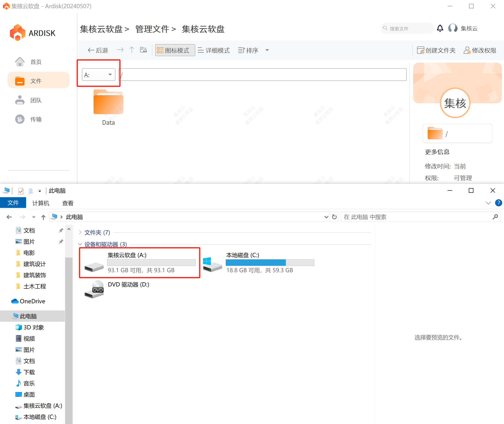Click the Ardisk search files box
504x424 pixels.
tap(407, 28)
